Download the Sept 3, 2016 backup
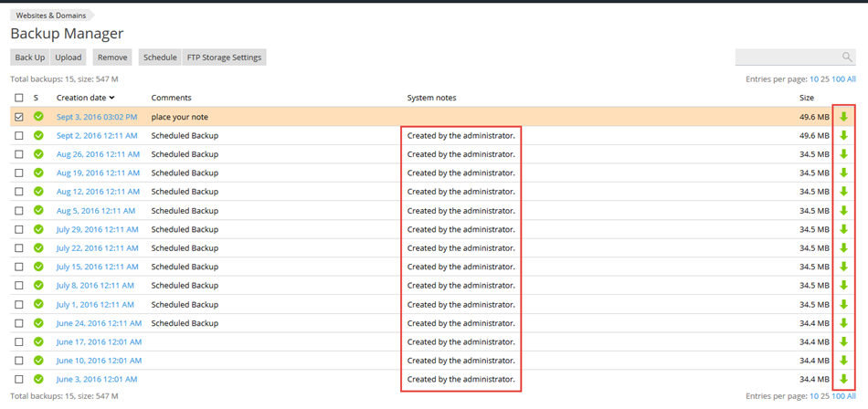Image resolution: width=868 pixels, height=409 pixels. click(843, 117)
